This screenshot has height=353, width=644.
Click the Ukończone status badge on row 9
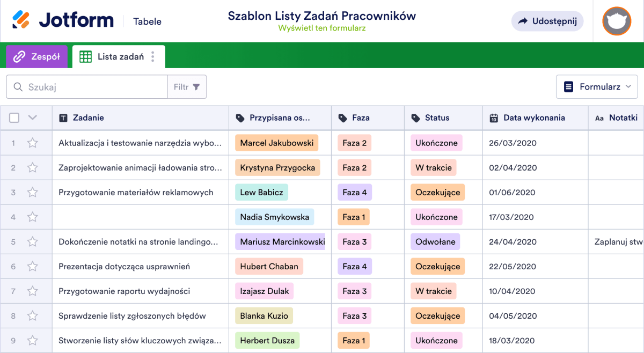pos(436,340)
